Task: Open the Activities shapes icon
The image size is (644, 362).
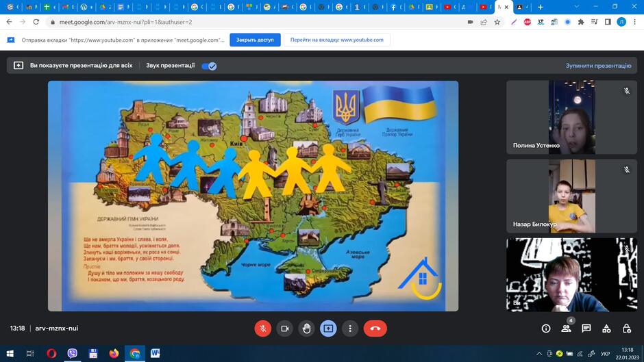Action: pos(606,328)
